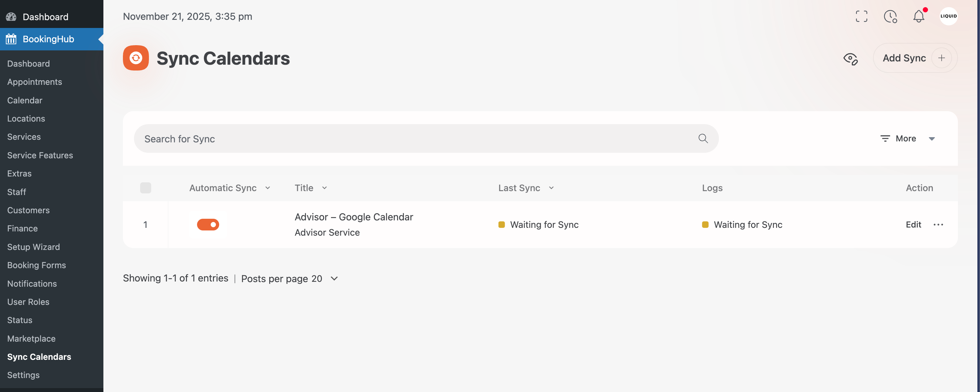Image resolution: width=980 pixels, height=392 pixels.
Task: Focus the Search for Sync field
Action: coord(415,138)
